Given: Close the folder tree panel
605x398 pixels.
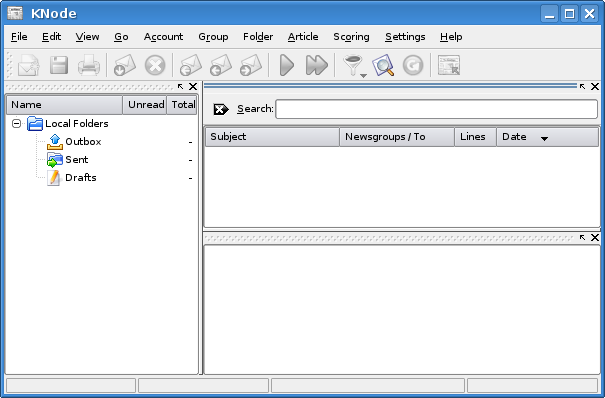Looking at the screenshot, I should (193, 87).
